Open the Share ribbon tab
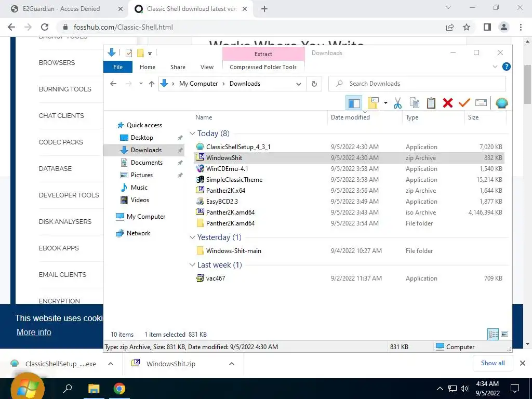Image resolution: width=532 pixels, height=399 pixels. point(178,67)
